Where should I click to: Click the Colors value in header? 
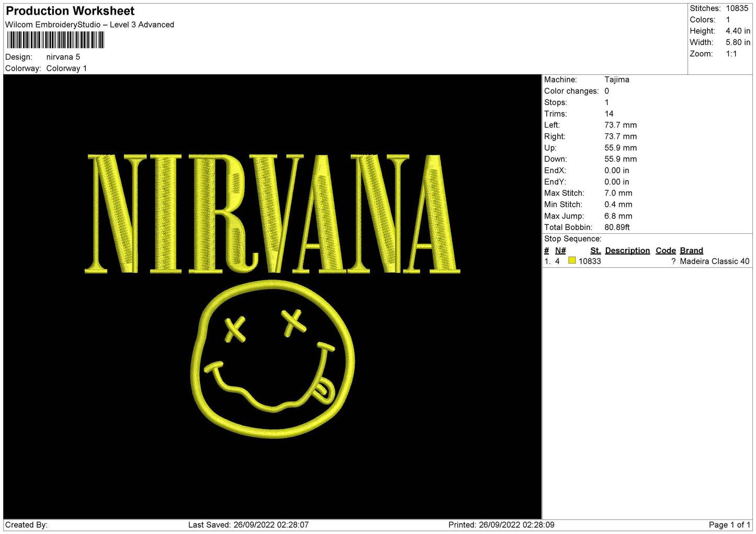point(728,20)
